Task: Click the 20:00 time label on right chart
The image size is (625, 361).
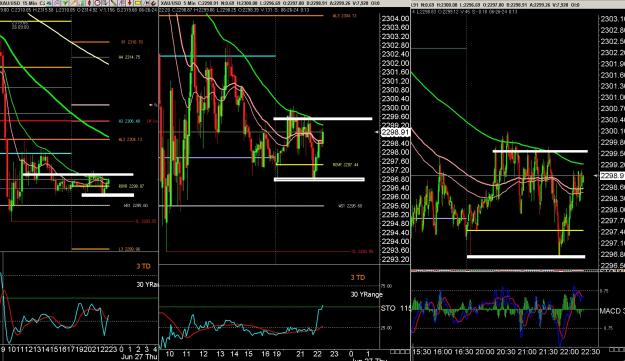Action: [484, 352]
